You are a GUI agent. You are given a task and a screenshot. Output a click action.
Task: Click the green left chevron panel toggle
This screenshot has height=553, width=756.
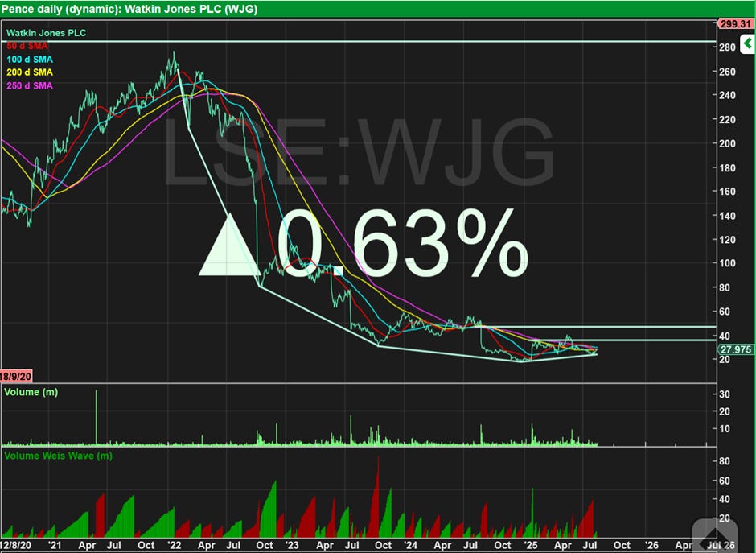tap(748, 44)
